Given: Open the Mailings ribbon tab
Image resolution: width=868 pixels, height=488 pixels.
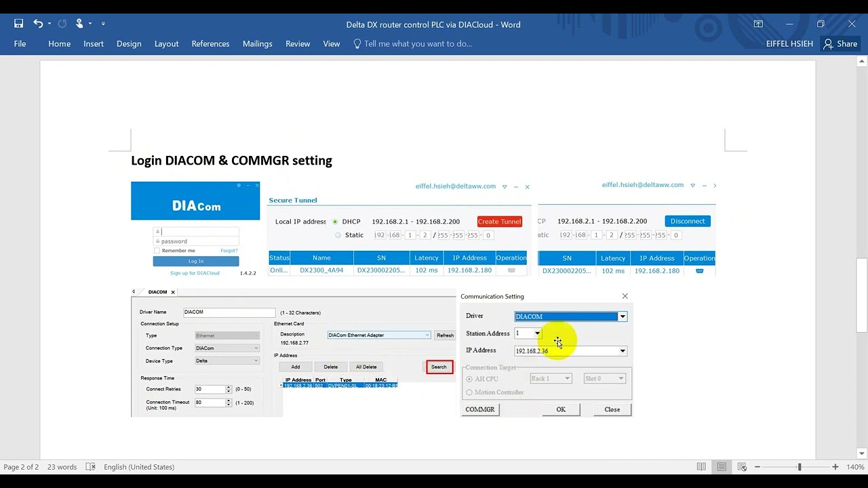Looking at the screenshot, I should (257, 43).
